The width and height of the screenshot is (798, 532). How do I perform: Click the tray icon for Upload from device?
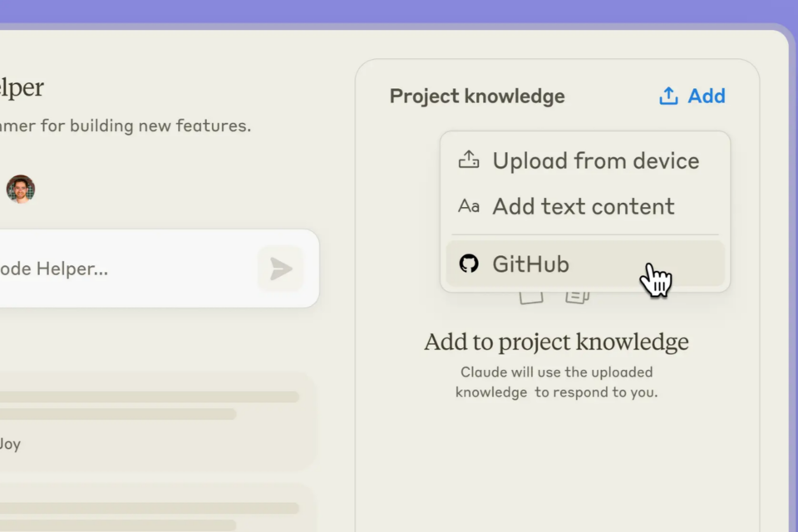[469, 160]
